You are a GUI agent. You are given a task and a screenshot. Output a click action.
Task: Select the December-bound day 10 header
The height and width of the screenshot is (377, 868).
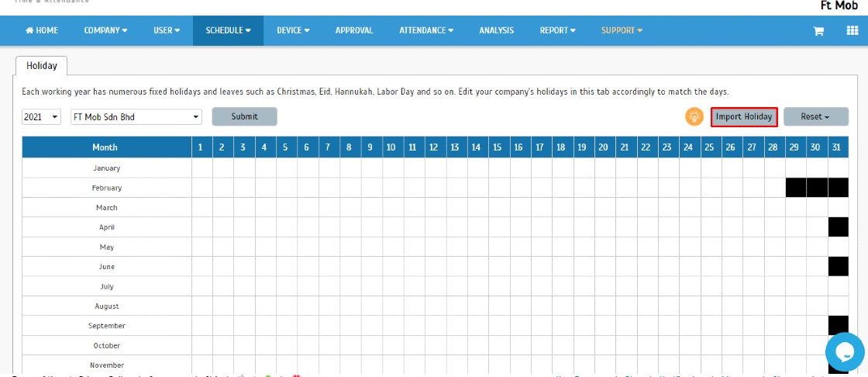click(391, 147)
